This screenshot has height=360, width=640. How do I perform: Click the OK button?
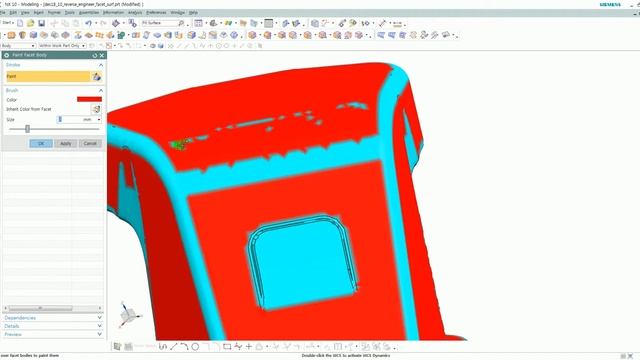(x=41, y=143)
